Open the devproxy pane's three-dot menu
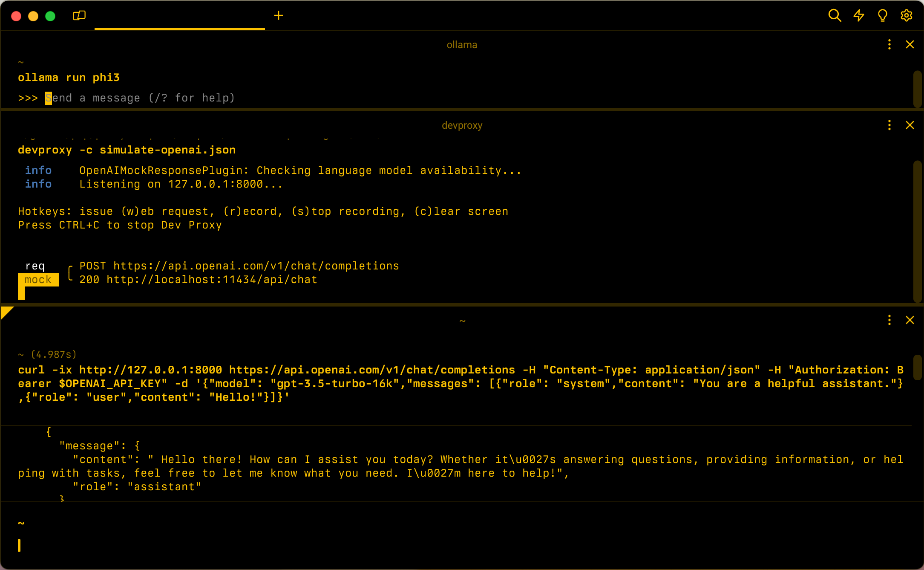 click(x=889, y=125)
